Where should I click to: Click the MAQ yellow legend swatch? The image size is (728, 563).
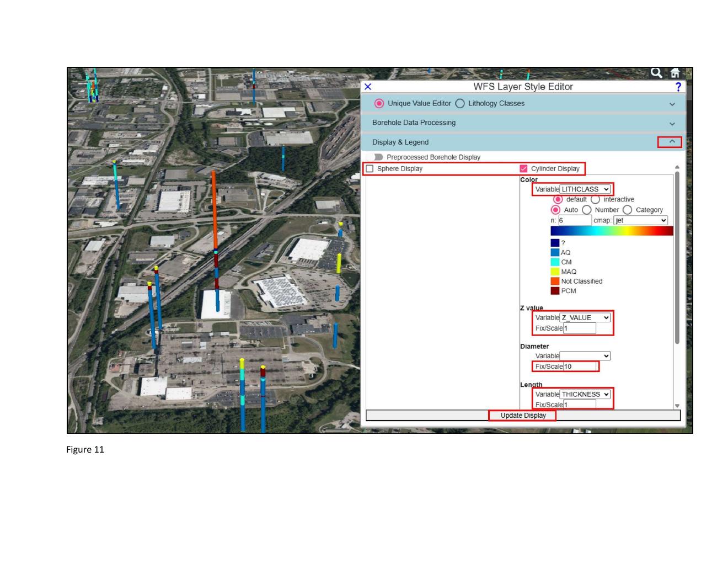[555, 272]
